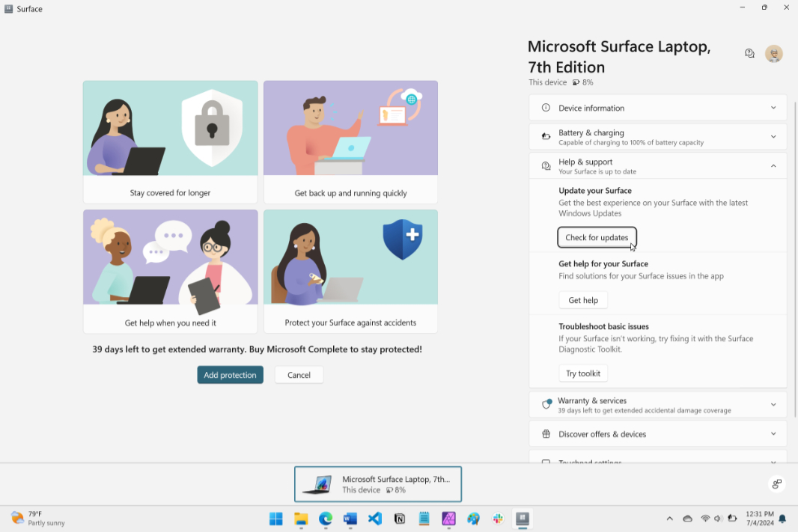
Task: Open Notion from the taskbar
Action: tap(399, 519)
